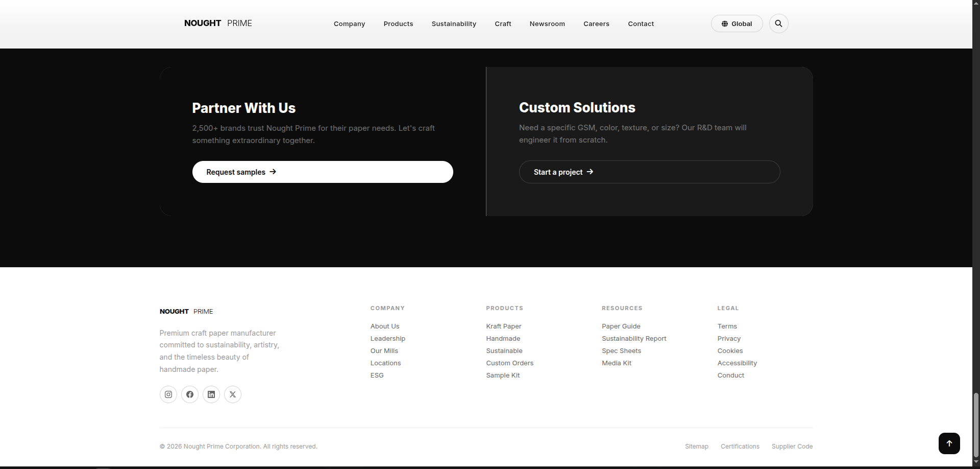Viewport: 980px width, 469px height.
Task: Open the Sustainability Report link
Action: coord(634,339)
